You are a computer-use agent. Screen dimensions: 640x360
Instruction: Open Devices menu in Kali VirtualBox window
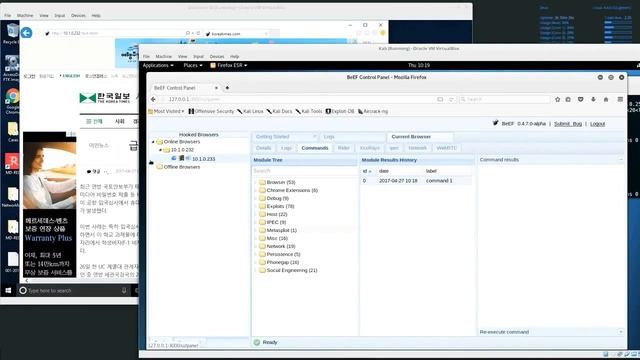[x=217, y=56]
